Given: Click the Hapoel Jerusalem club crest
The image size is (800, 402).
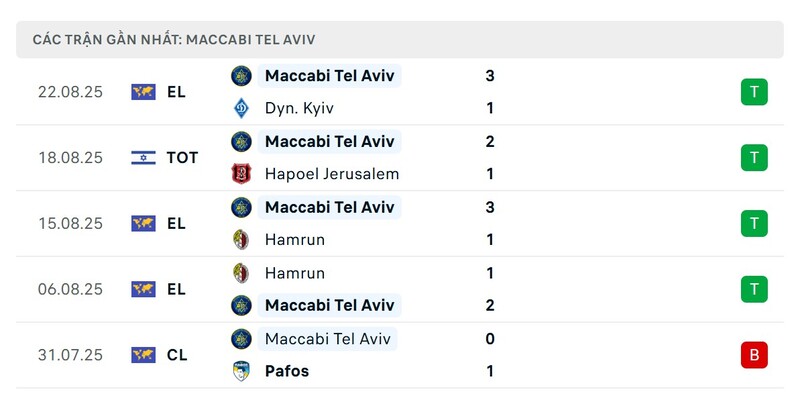Looking at the screenshot, I should point(241,174).
